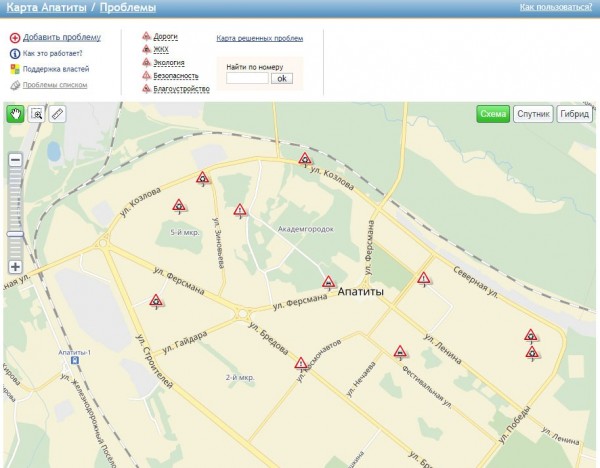Viewport: 600px width, 468px height.
Task: Click the Экология category warning icon
Action: pos(146,62)
